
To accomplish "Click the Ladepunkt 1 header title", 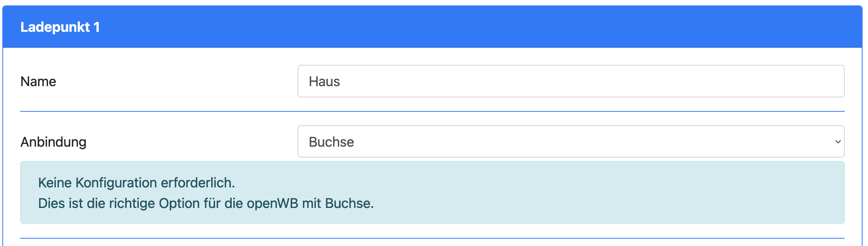I will point(60,27).
